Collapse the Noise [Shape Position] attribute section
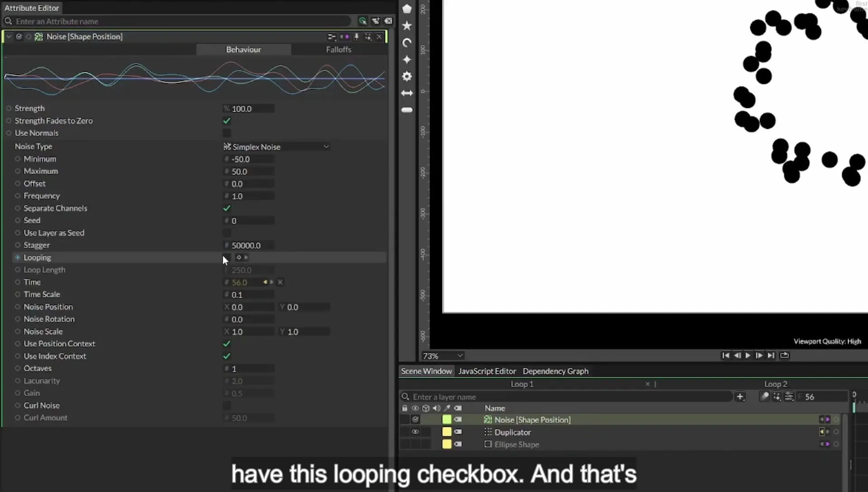The width and height of the screenshot is (868, 492). (x=9, y=37)
